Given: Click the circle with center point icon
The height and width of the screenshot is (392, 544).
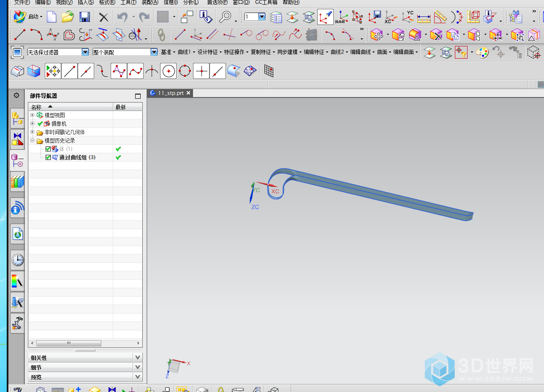Looking at the screenshot, I should pos(169,71).
